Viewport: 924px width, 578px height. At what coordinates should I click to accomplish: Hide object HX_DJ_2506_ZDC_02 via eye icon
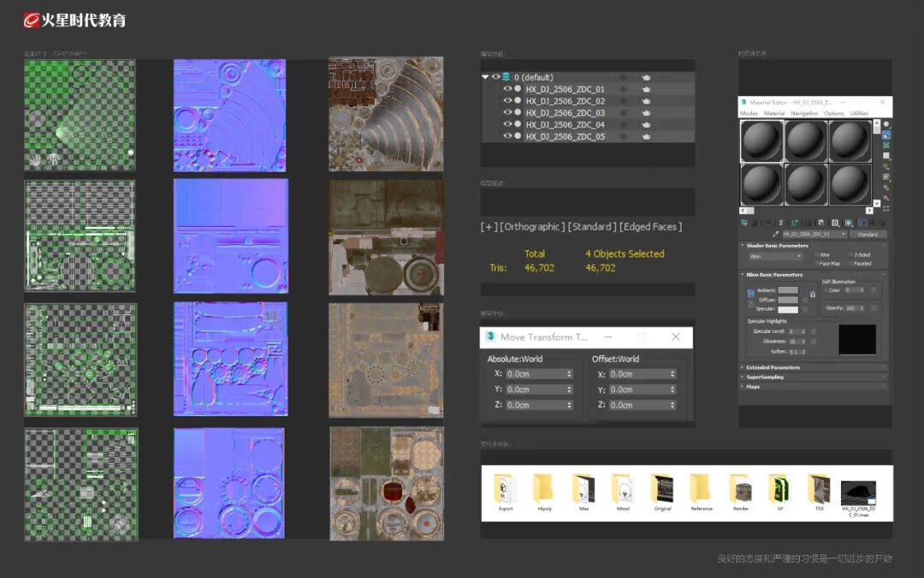coord(507,100)
